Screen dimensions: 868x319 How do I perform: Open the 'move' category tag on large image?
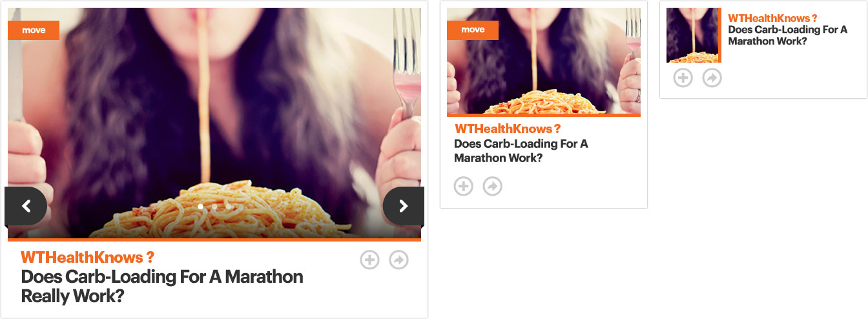pos(34,30)
